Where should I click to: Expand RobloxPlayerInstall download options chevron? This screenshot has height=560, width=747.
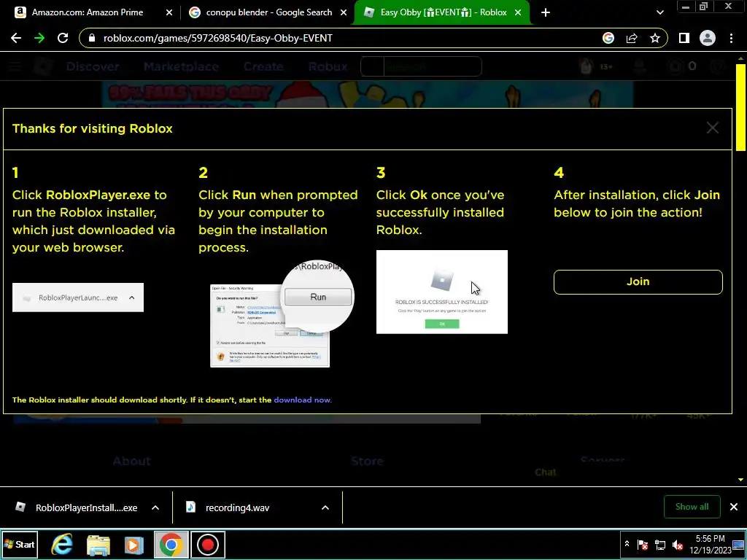coord(155,507)
